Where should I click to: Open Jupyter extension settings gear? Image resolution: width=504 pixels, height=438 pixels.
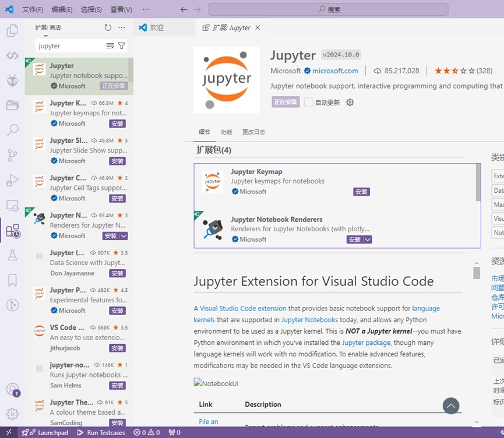click(x=350, y=103)
